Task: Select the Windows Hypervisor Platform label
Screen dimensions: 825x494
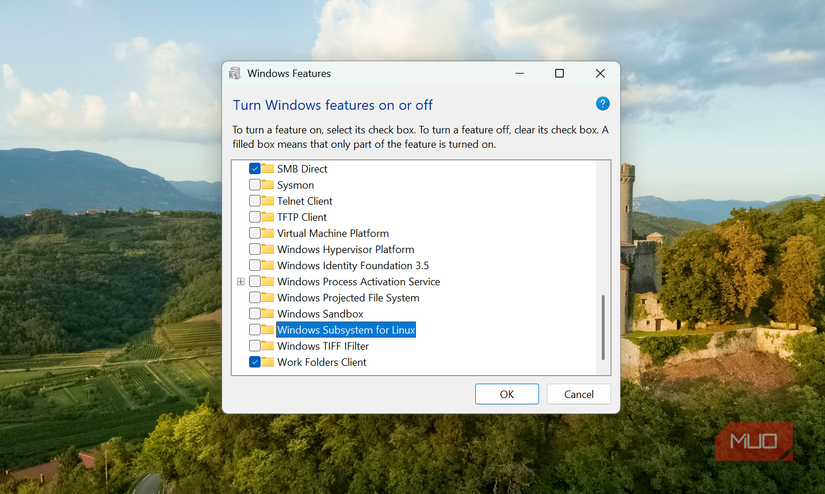Action: click(x=346, y=249)
